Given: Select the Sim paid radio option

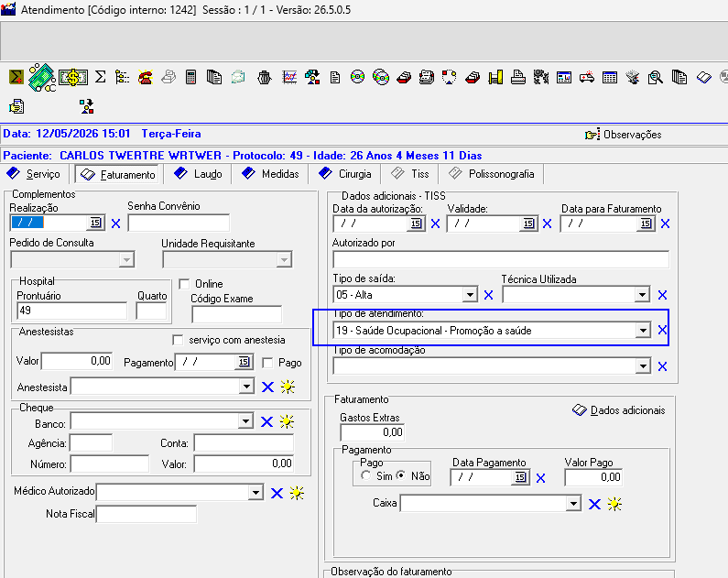Looking at the screenshot, I should click(366, 475).
